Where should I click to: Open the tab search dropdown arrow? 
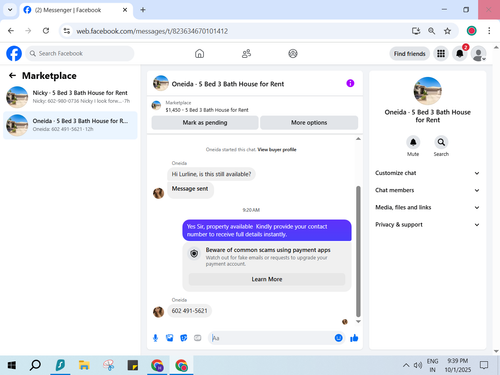click(10, 10)
